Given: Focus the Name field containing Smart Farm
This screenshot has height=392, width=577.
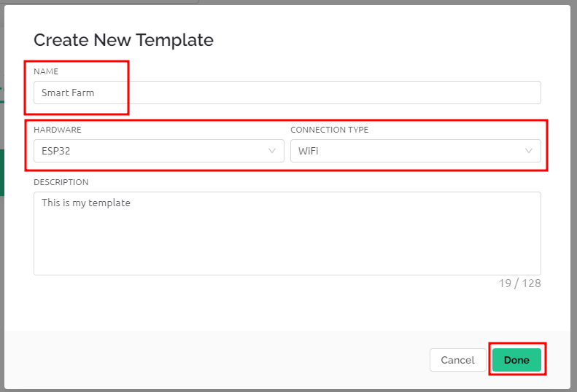Looking at the screenshot, I should click(287, 93).
